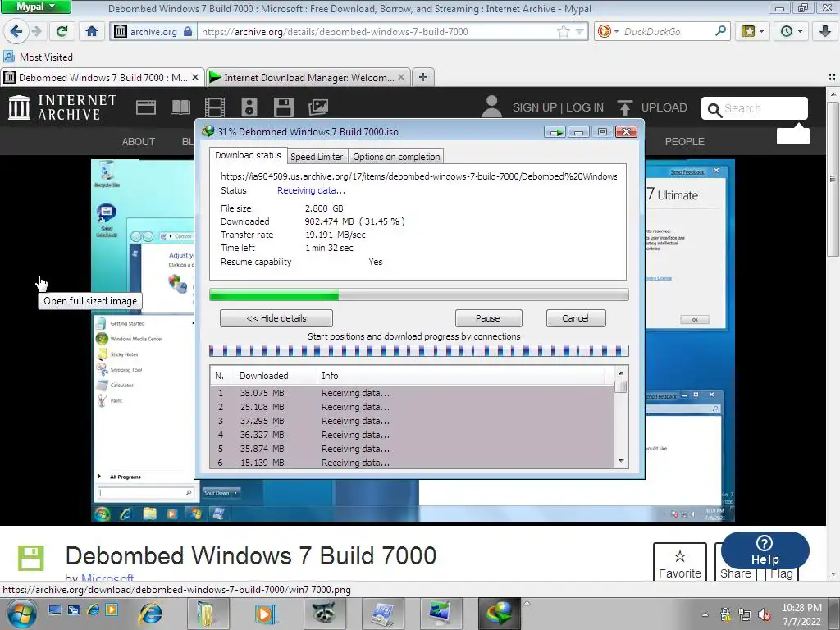Click the connections progress segment bar
The image size is (840, 630).
pyautogui.click(x=419, y=351)
